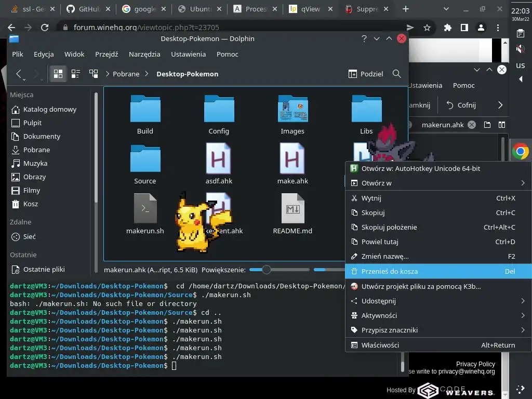Expand the Przypisz znaczniki submenu
The image size is (532, 399).
(x=438, y=330)
